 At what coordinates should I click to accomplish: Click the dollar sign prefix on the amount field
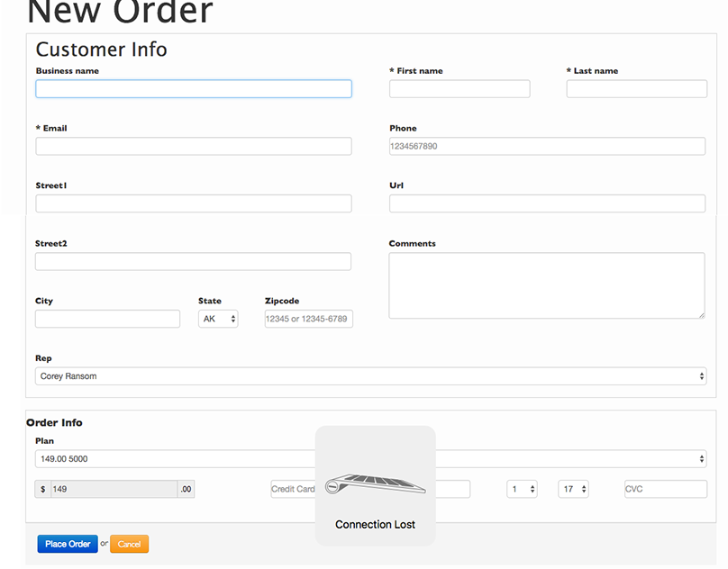click(43, 489)
